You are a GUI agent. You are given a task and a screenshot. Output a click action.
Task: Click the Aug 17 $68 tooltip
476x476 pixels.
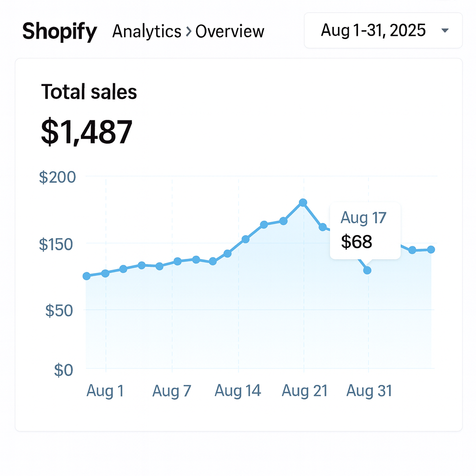pyautogui.click(x=364, y=230)
